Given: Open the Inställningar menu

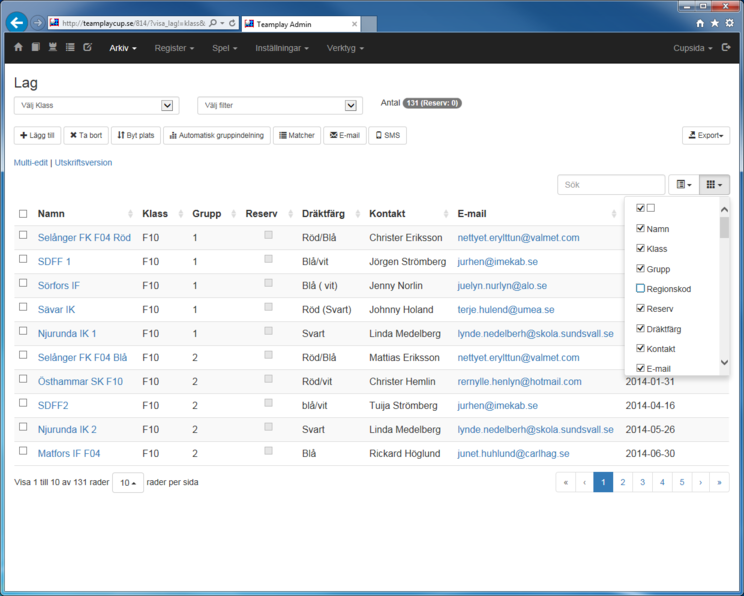Looking at the screenshot, I should pos(282,48).
